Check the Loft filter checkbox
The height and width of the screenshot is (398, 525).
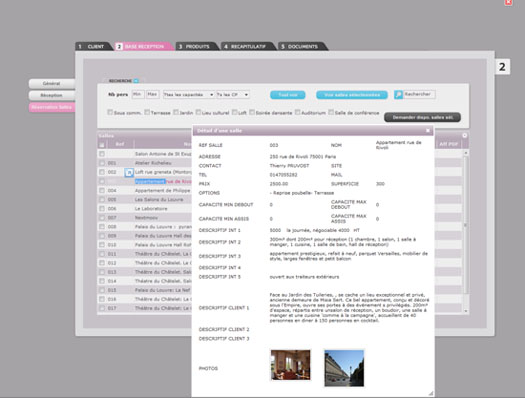[234, 112]
